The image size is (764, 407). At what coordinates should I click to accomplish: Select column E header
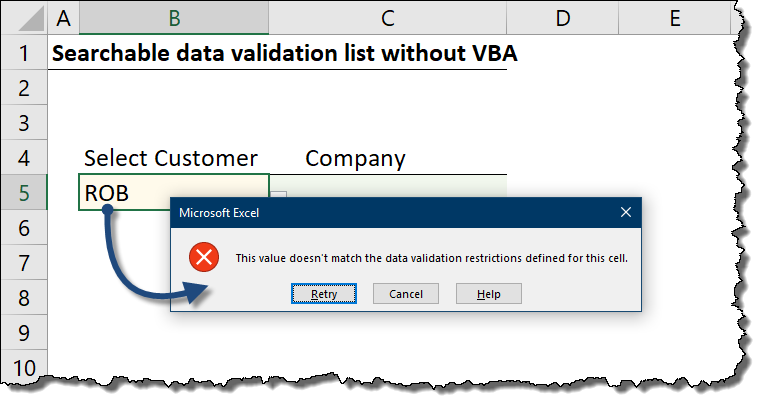pyautogui.click(x=675, y=18)
